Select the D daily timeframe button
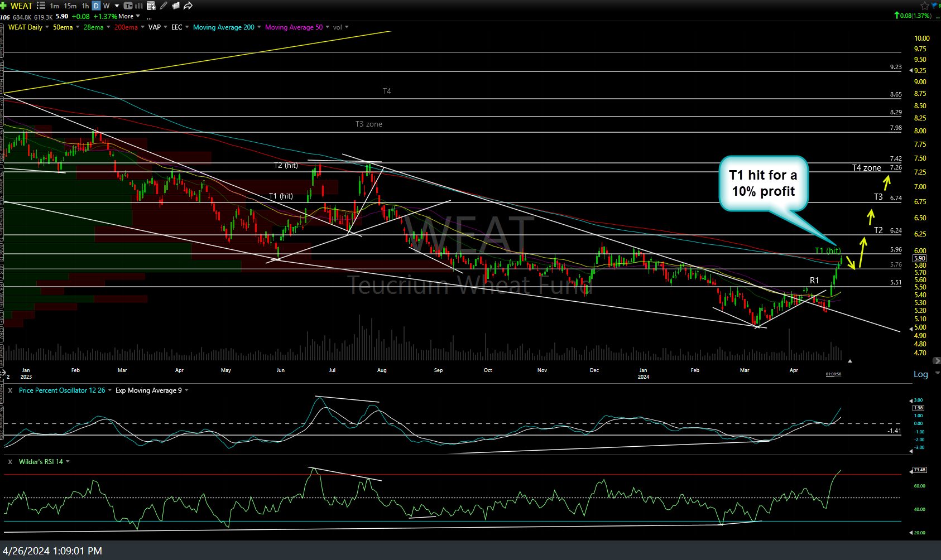Image resolution: width=941 pixels, height=560 pixels. (x=95, y=6)
